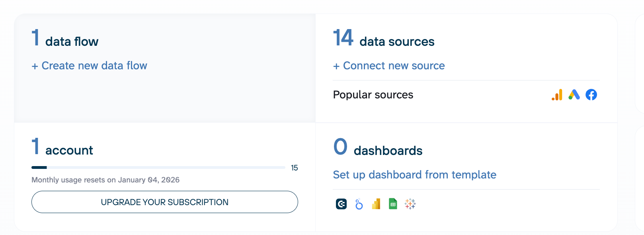
Task: Select the Power BI dashboard icon
Action: tap(376, 204)
